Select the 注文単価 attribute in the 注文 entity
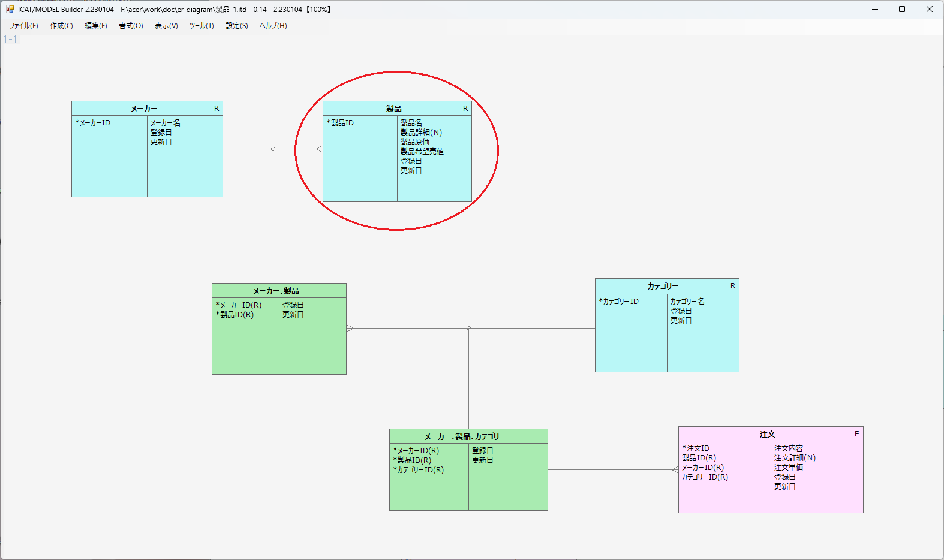The height and width of the screenshot is (560, 944). [788, 468]
